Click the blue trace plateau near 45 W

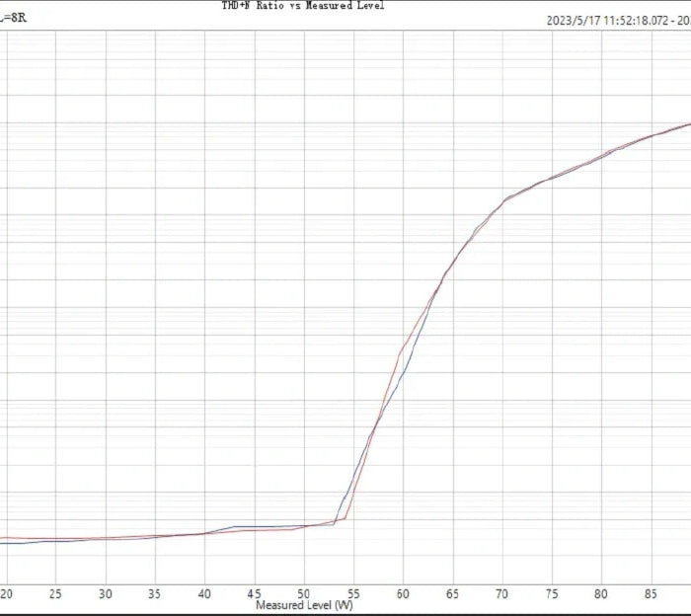(254, 526)
